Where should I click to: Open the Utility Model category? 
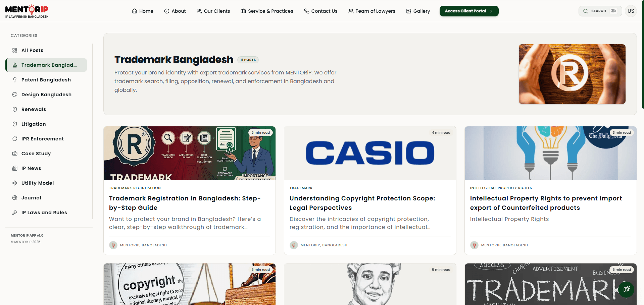pos(46,183)
